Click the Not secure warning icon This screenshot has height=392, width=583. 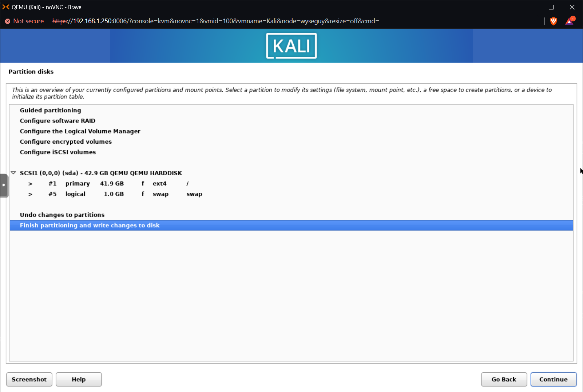pyautogui.click(x=8, y=21)
